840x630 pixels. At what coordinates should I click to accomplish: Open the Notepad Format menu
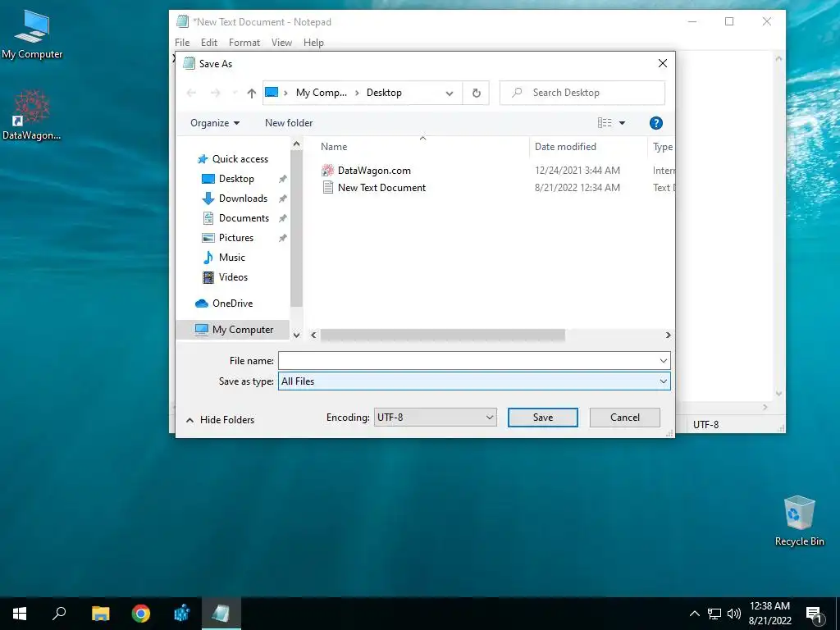point(244,43)
